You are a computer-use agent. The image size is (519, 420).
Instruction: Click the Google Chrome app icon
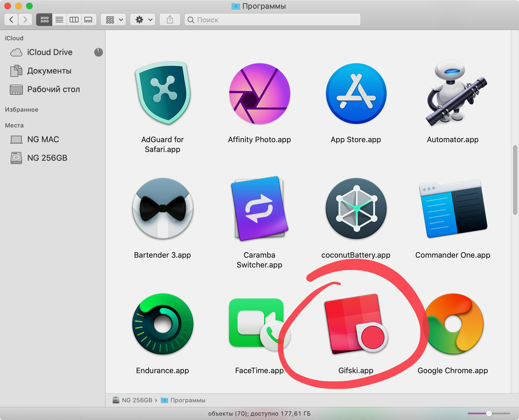[x=453, y=324]
